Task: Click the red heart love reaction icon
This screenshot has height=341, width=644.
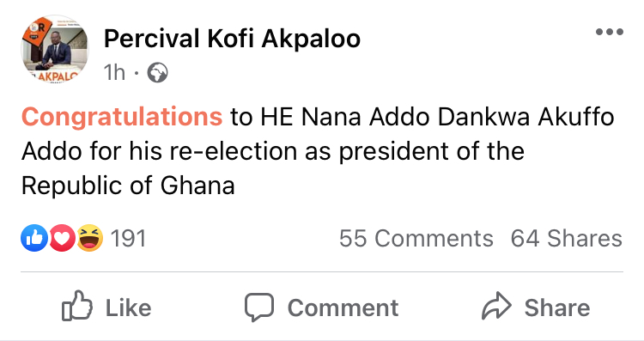Action: 62,238
